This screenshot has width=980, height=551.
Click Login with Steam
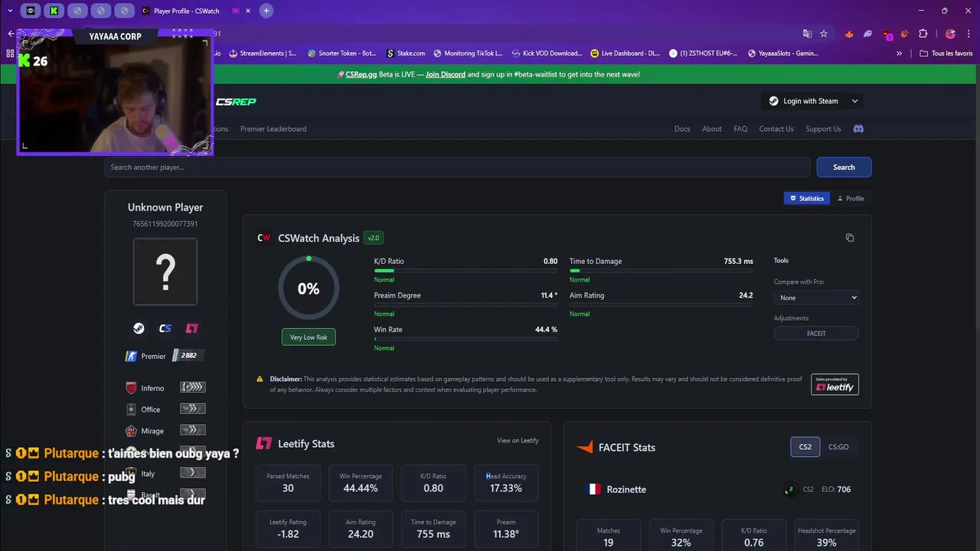click(x=803, y=101)
